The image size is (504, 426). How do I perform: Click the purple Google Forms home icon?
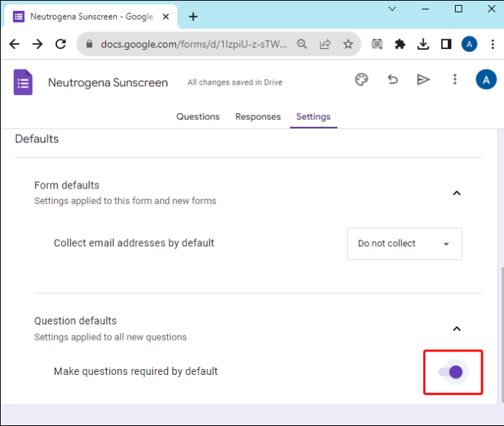(x=23, y=83)
